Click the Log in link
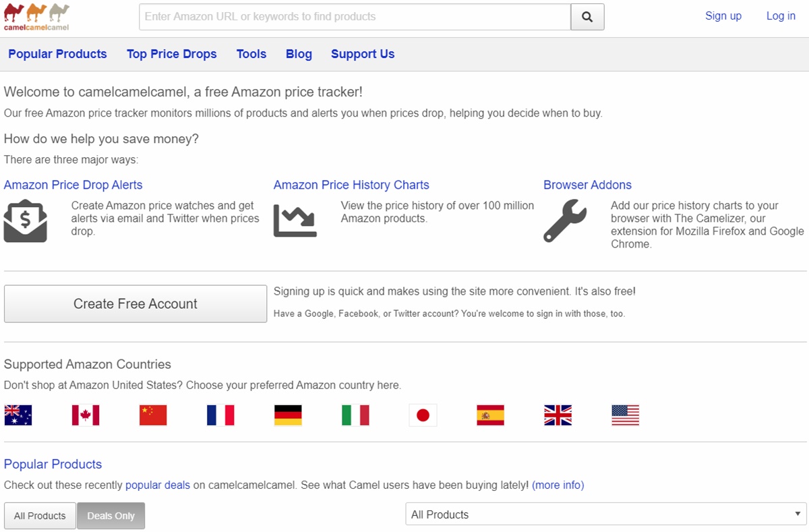 pyautogui.click(x=781, y=16)
